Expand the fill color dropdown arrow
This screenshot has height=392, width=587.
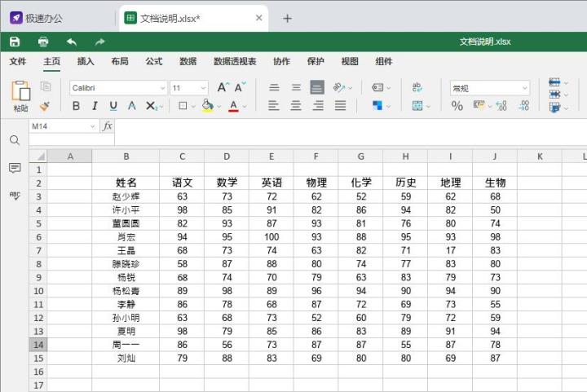click(x=219, y=107)
